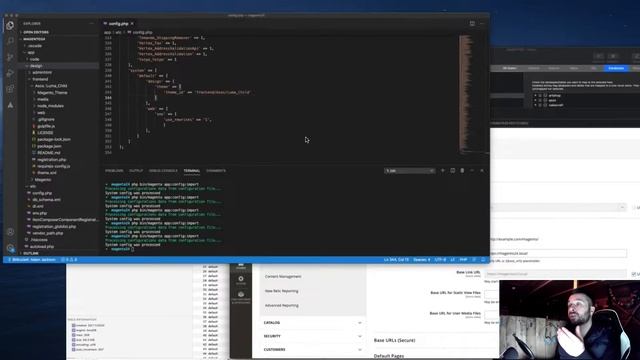This screenshot has width=640, height=360.
Task: Click the feedback icon in status bar
Action: coord(474,260)
